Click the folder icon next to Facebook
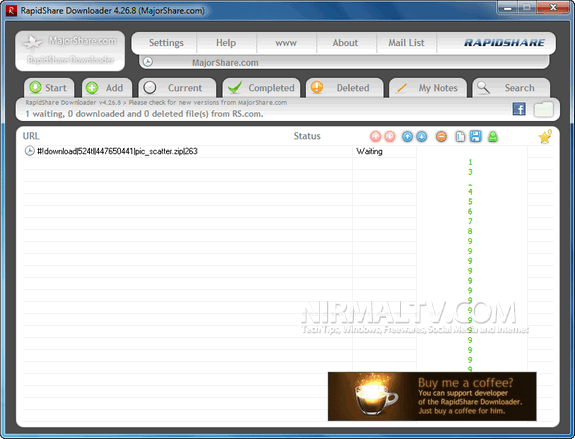The width and height of the screenshot is (575, 439). [x=543, y=109]
